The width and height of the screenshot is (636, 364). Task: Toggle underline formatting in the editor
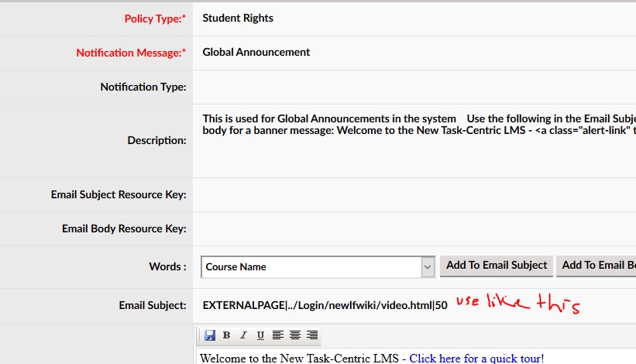pos(260,335)
